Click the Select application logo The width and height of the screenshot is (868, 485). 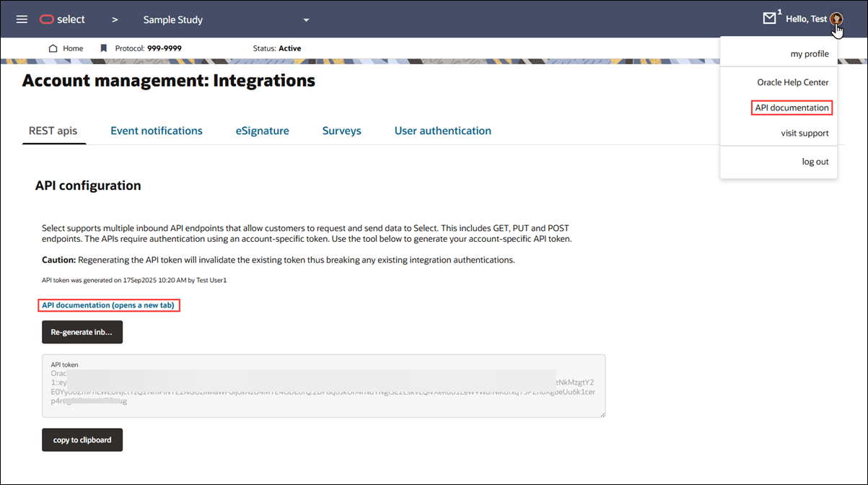tap(62, 19)
